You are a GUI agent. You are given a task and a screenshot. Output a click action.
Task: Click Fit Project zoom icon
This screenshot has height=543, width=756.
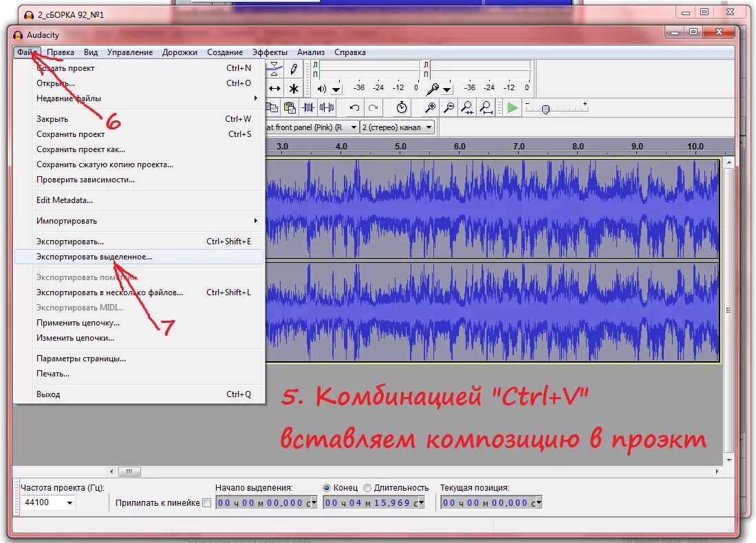[486, 107]
